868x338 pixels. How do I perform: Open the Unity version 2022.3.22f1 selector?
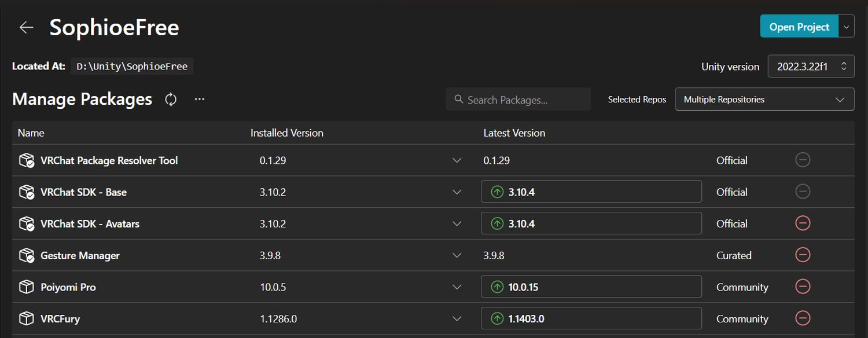811,67
